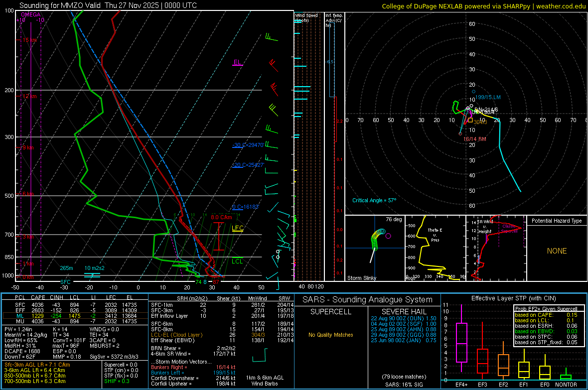Select the '25 Jun 98 00Z (JAN) 0.75' match
Image resolution: width=588 pixels, height=390 pixels.
click(x=404, y=340)
